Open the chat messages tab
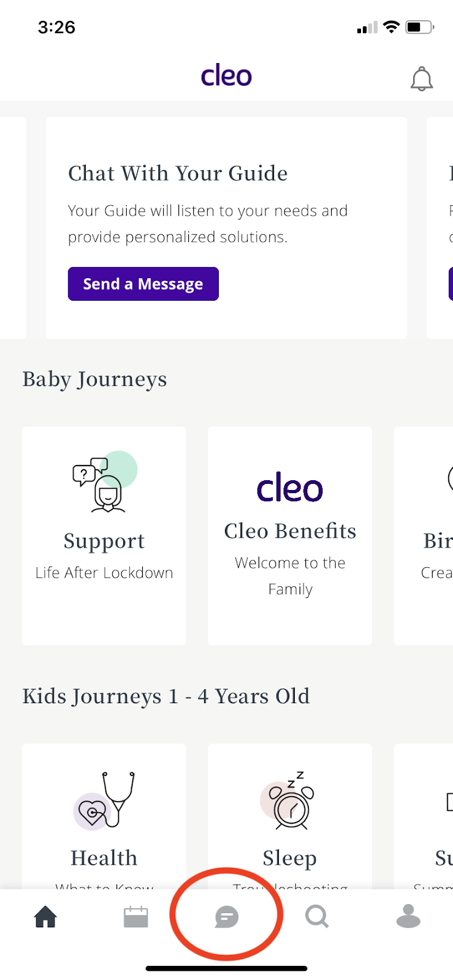This screenshot has height=980, width=453. coord(226,917)
